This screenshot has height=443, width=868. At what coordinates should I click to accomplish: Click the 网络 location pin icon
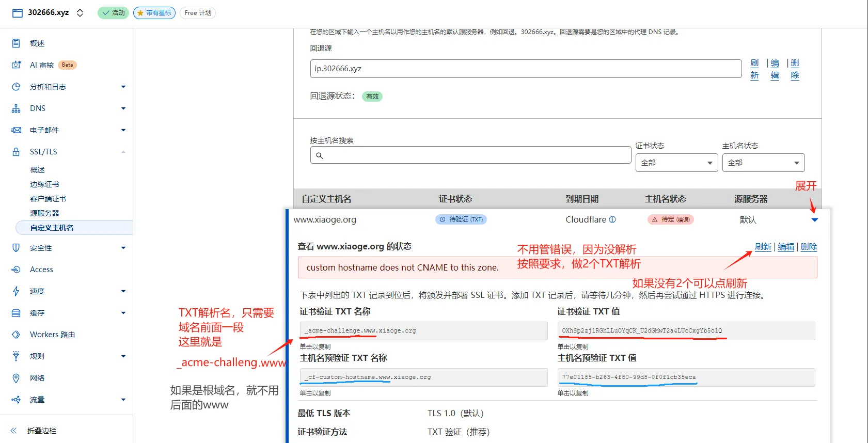coord(16,378)
